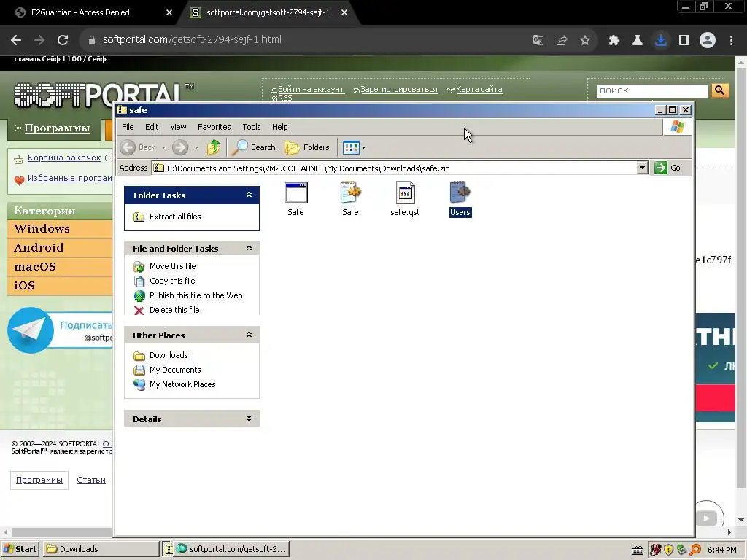Open the File menu
The width and height of the screenshot is (747, 560).
128,127
